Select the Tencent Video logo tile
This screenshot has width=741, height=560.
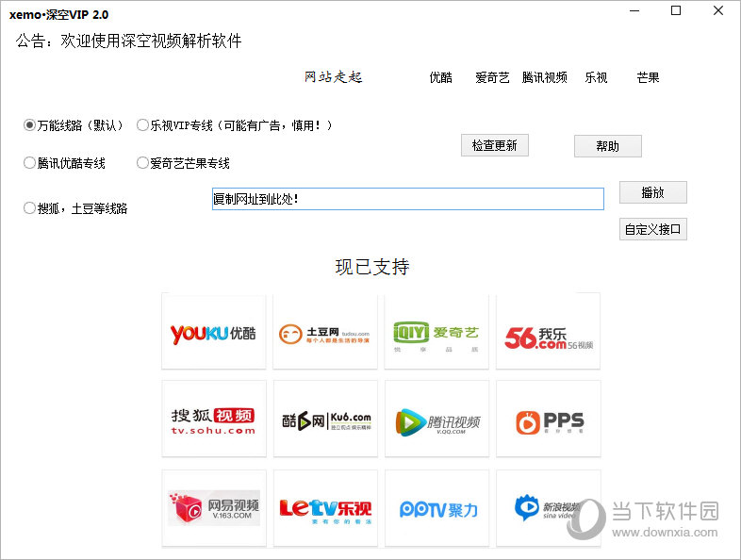click(x=436, y=419)
